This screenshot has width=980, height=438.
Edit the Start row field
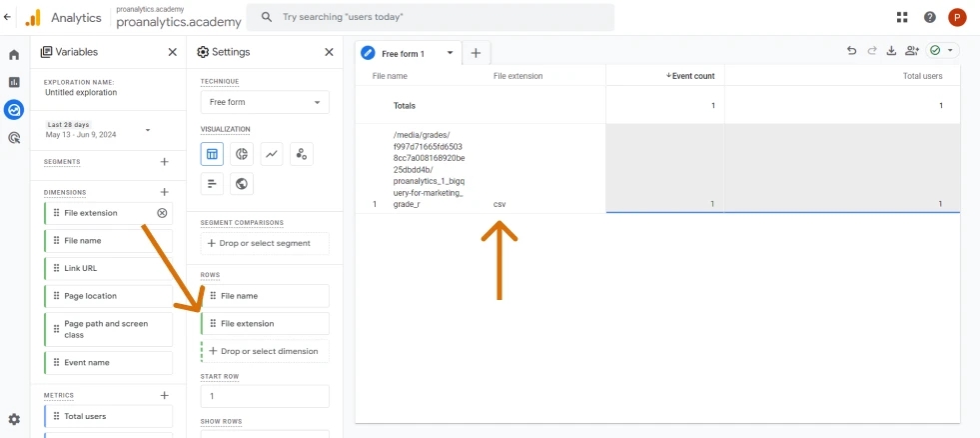coord(265,396)
